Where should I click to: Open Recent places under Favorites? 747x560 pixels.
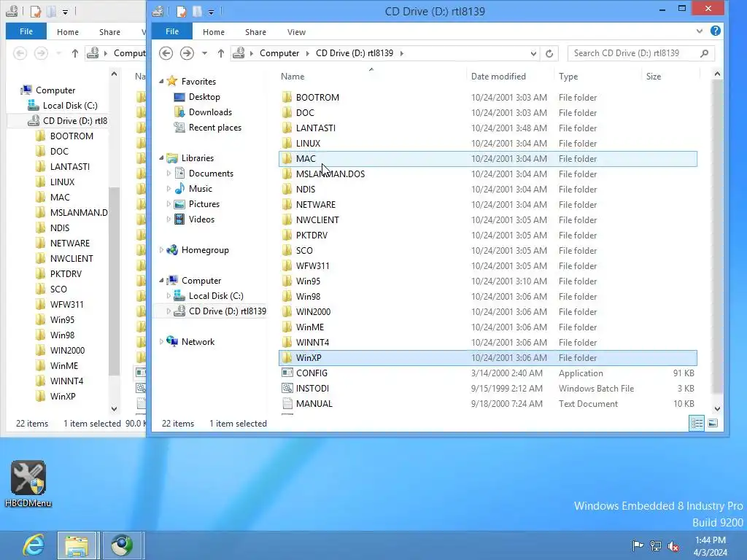point(215,127)
